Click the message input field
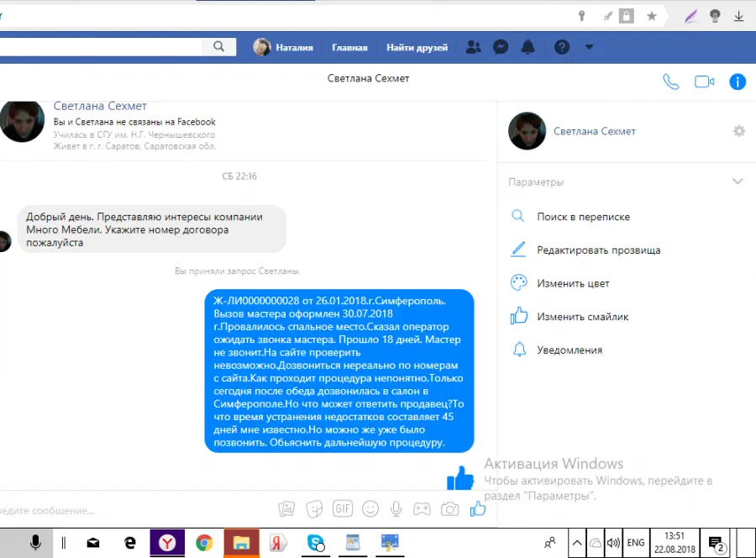This screenshot has height=558, width=756. [135, 510]
